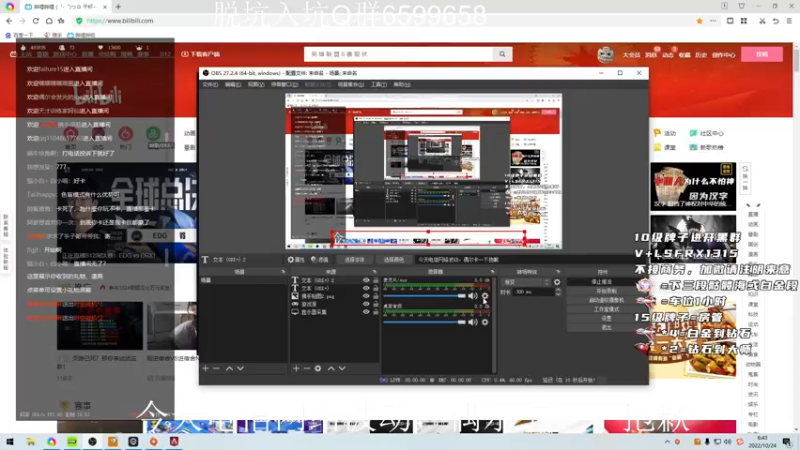Click the browser refresh button

click(x=36, y=21)
